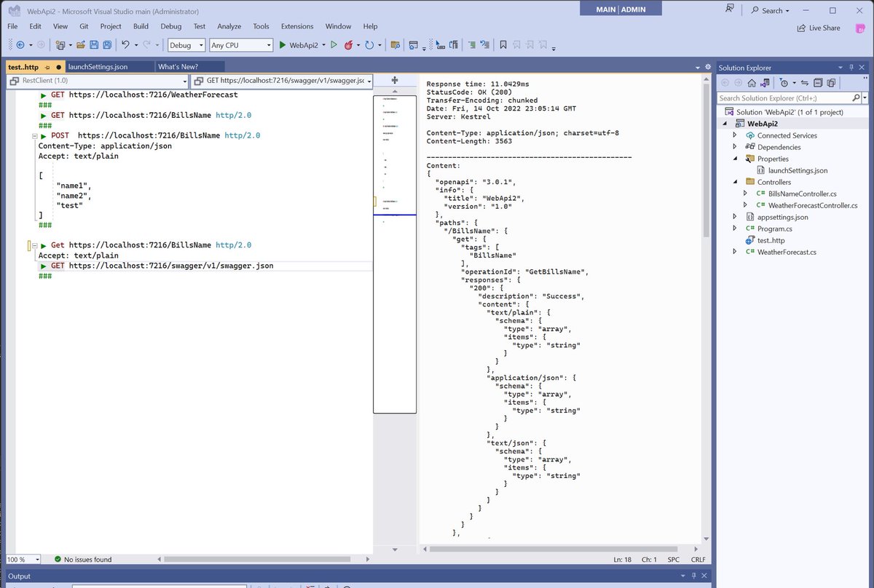Open the Git menu
The height and width of the screenshot is (588, 874).
click(x=84, y=26)
